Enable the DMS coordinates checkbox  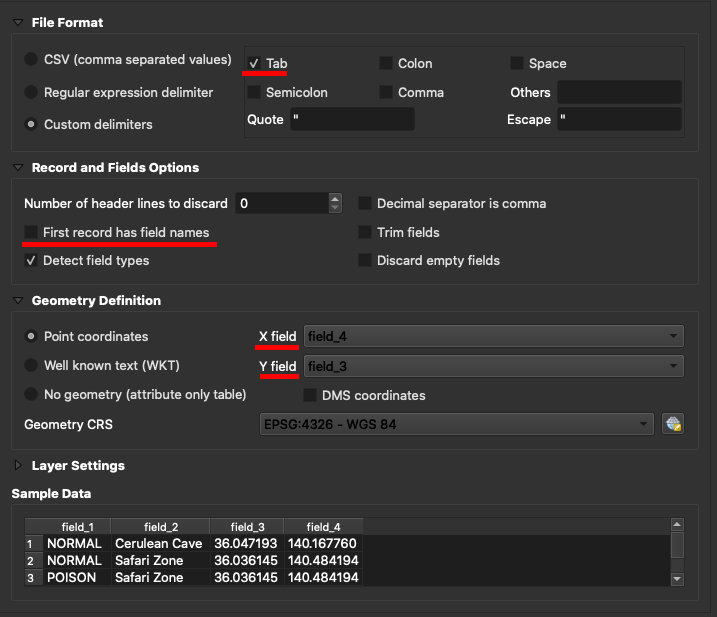tap(310, 395)
